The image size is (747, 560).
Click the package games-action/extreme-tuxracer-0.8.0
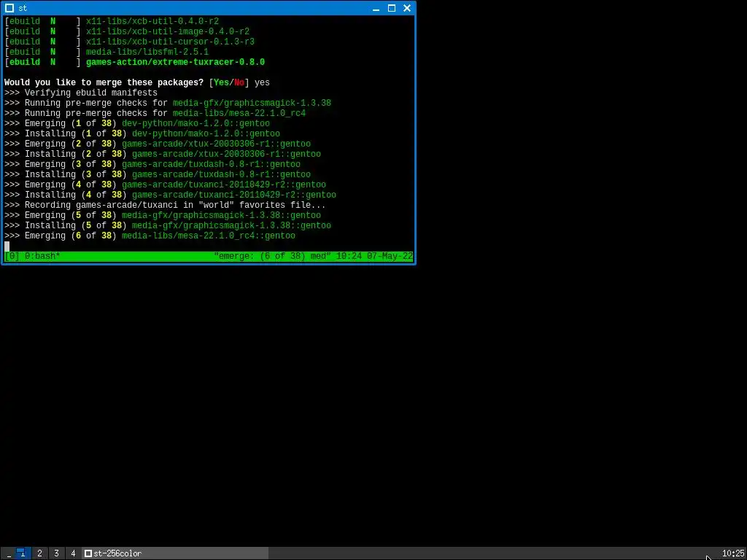tap(175, 62)
